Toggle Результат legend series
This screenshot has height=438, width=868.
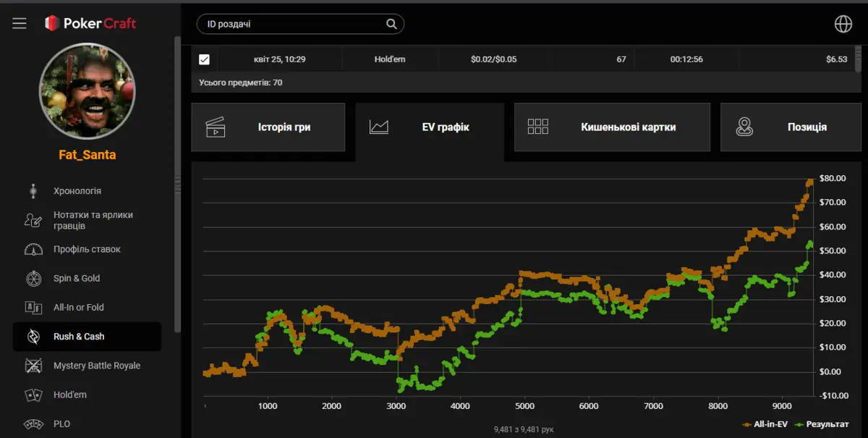tap(822, 424)
